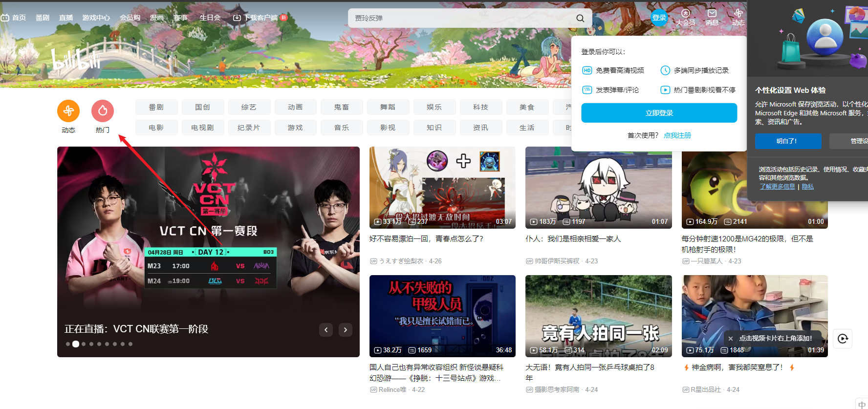Open 赛事 in top navigation
868x409 pixels.
(180, 18)
